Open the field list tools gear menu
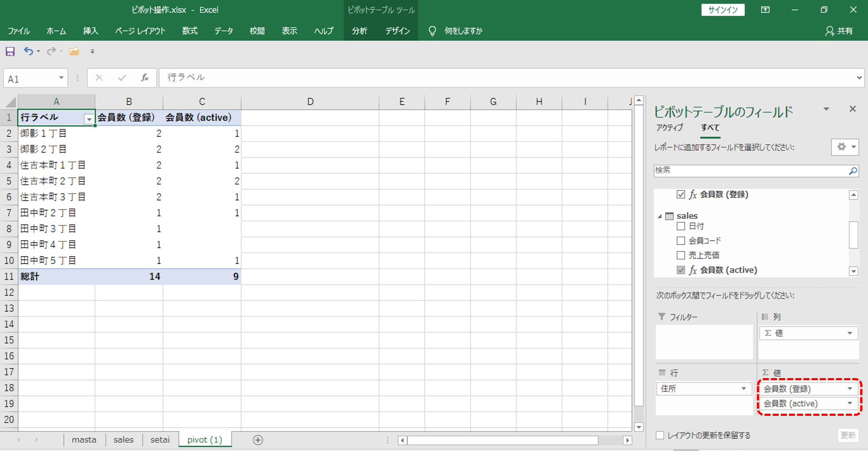The image size is (868, 451). [x=845, y=147]
